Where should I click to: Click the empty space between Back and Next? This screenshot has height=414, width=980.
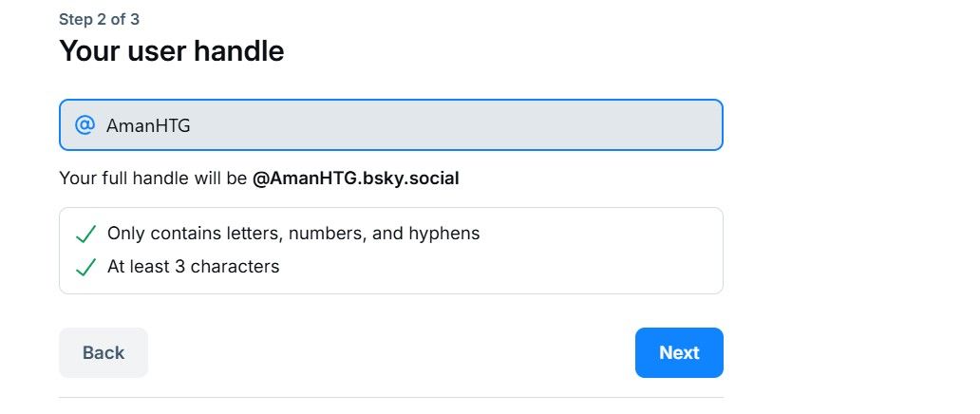(x=390, y=352)
